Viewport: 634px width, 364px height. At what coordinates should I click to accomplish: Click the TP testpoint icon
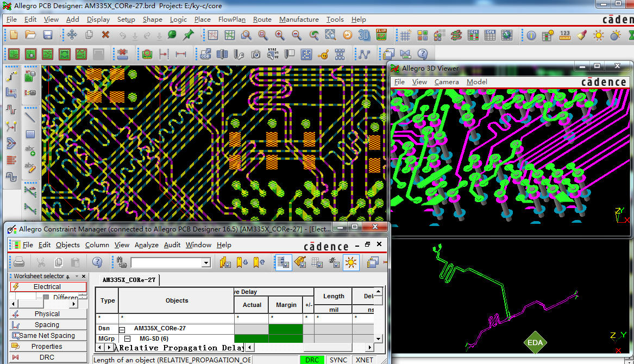click(x=323, y=54)
